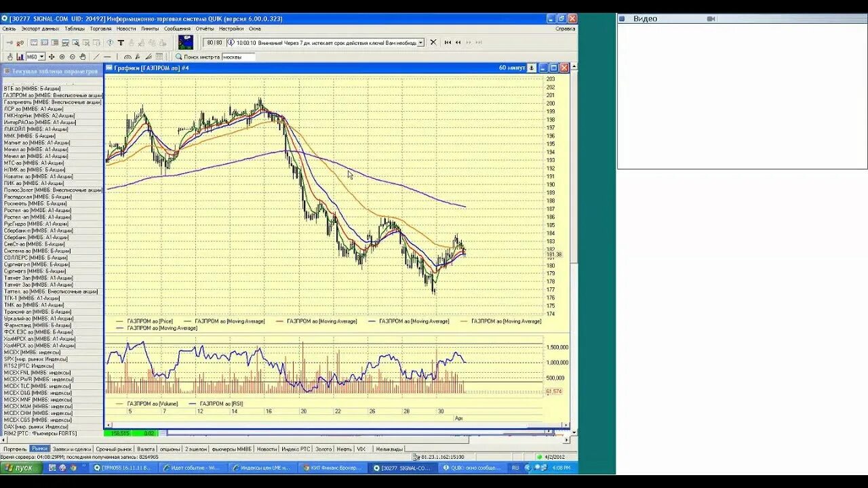
Task: Select ЛУКОЙЛ row in parameters table
Action: tap(52, 129)
